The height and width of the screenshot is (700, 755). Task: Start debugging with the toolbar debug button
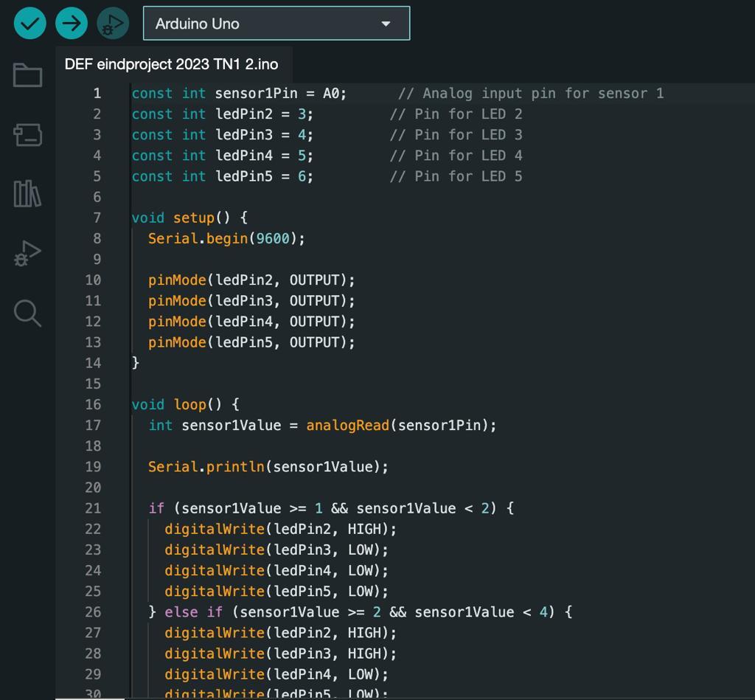[x=113, y=23]
